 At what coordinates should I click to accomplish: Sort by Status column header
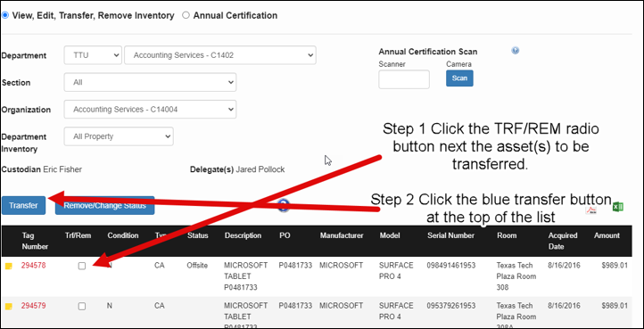pos(197,235)
